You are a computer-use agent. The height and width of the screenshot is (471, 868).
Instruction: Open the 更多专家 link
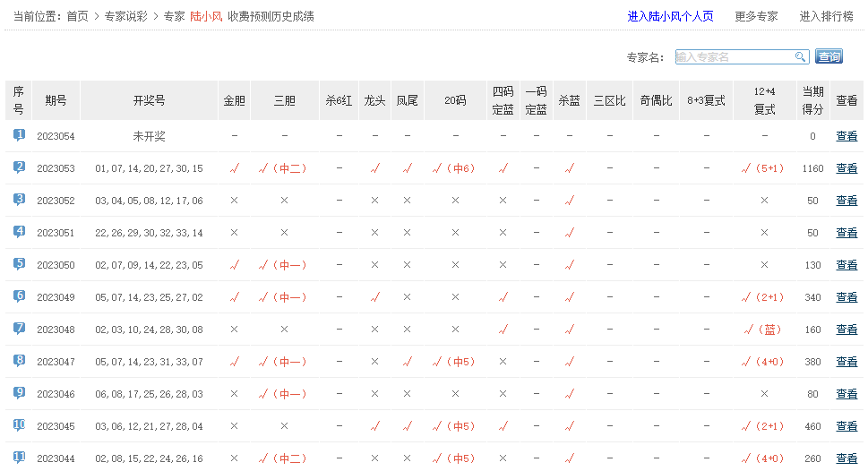pyautogui.click(x=756, y=16)
